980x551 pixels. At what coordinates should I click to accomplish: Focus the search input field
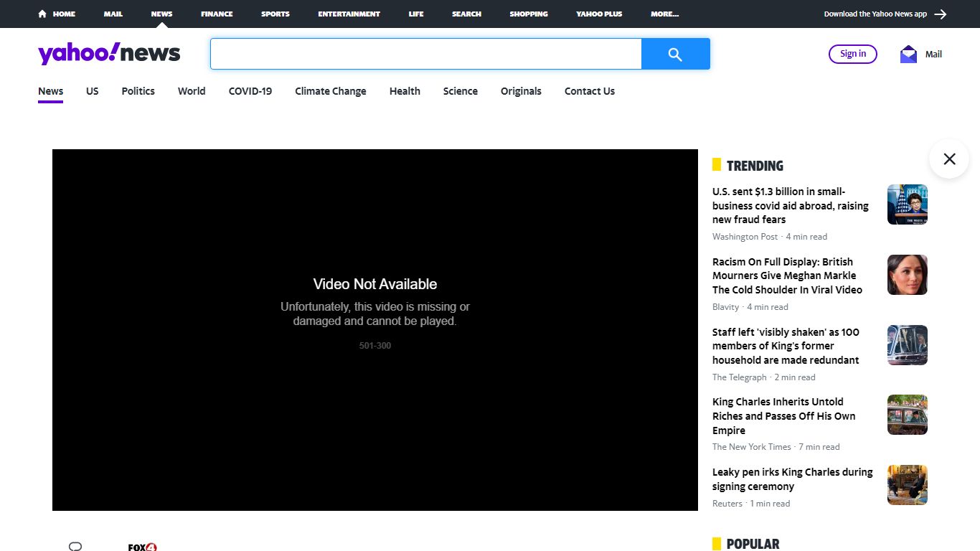point(426,54)
